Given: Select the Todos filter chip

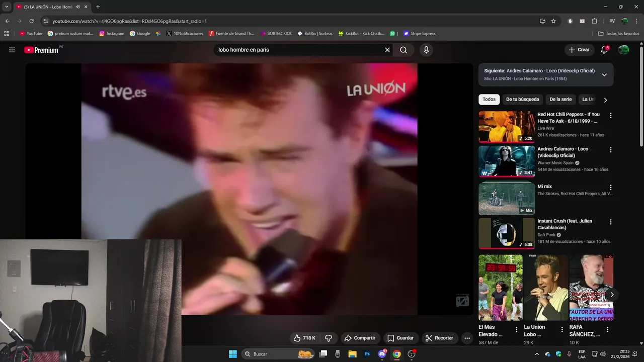Looking at the screenshot, I should [x=489, y=100].
